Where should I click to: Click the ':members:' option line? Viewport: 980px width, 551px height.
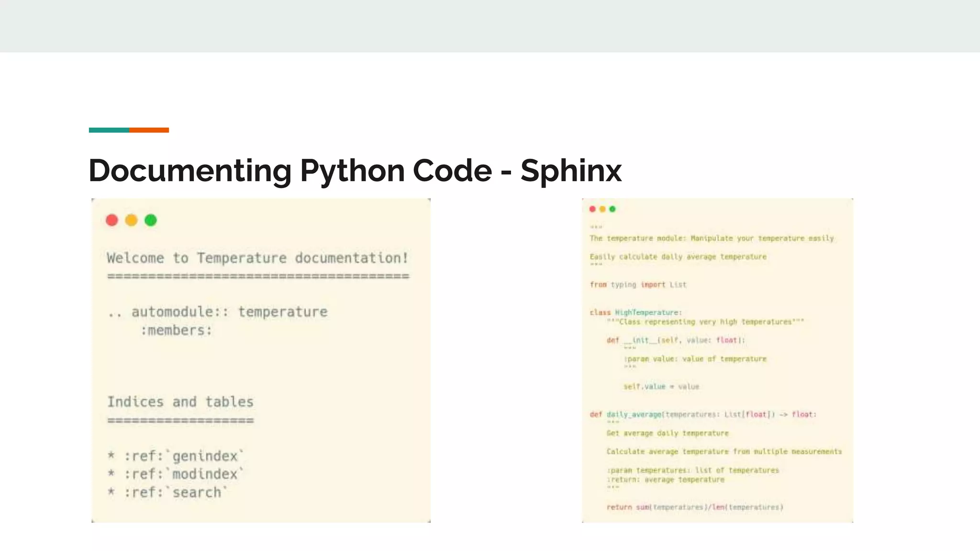pos(176,331)
